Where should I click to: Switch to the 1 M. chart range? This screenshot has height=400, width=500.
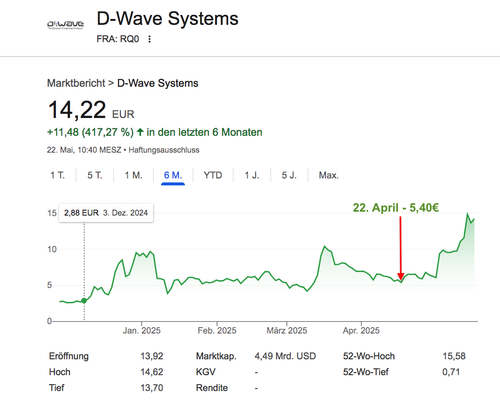(134, 175)
